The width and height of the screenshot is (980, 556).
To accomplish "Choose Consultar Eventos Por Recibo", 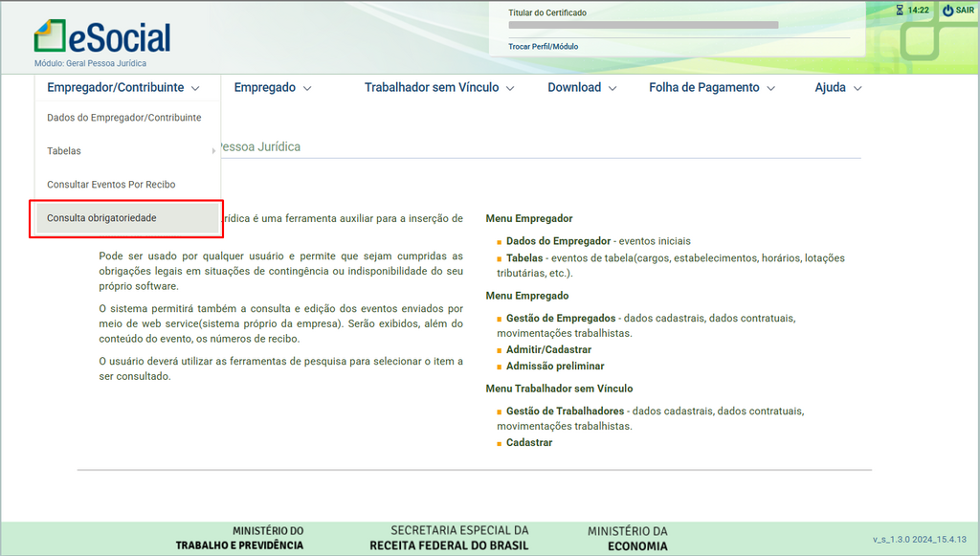I will click(111, 185).
